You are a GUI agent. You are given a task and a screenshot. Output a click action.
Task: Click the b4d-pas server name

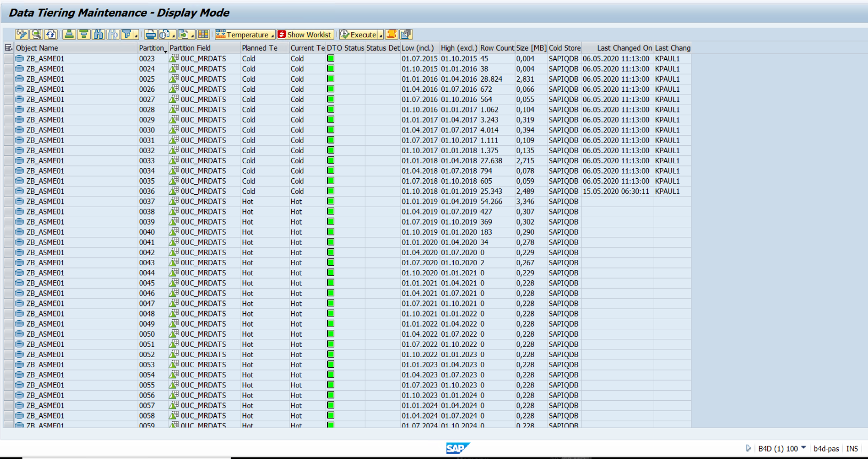(826, 449)
